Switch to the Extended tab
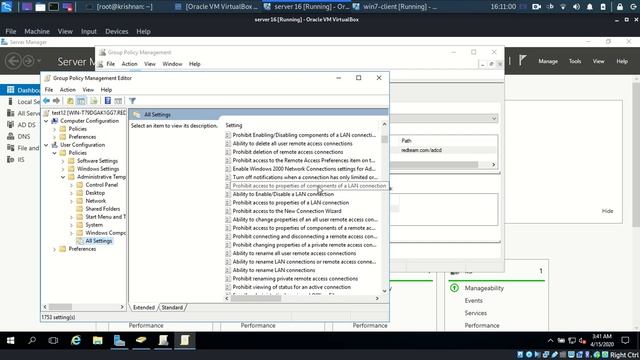Image resolution: width=640 pixels, height=360 pixels. pos(144,307)
